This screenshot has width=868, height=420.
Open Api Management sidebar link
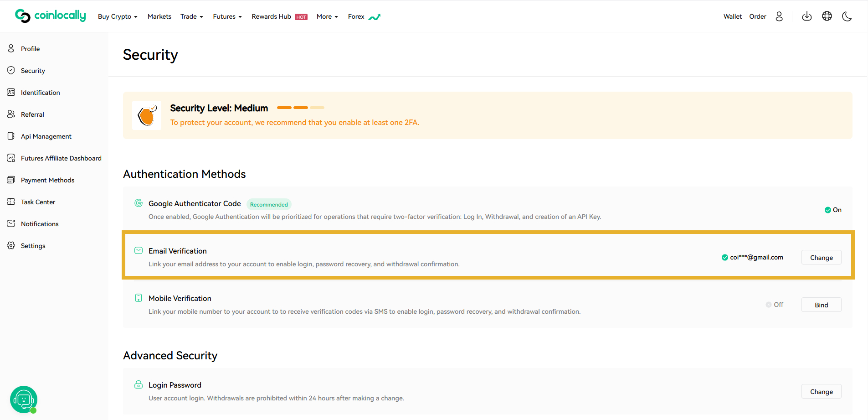point(46,136)
